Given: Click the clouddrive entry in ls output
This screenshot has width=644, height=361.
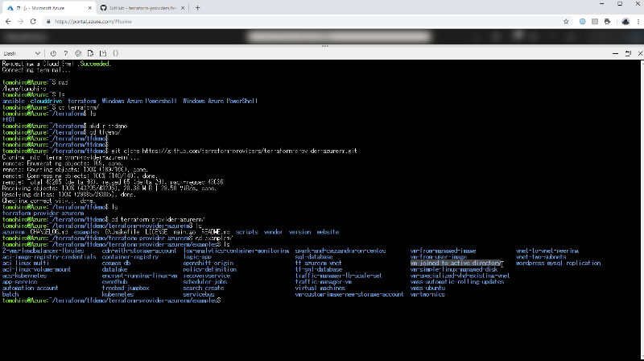Looking at the screenshot, I should pos(46,102).
